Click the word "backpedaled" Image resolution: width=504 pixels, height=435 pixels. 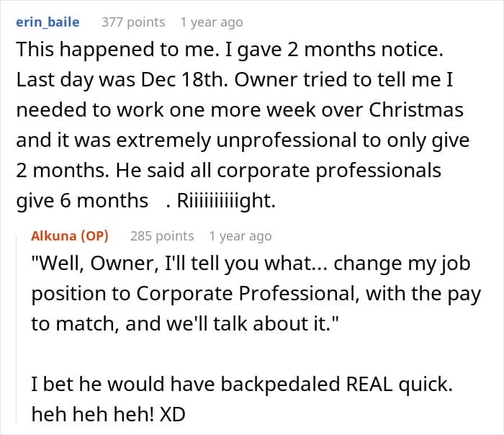pyautogui.click(x=280, y=384)
